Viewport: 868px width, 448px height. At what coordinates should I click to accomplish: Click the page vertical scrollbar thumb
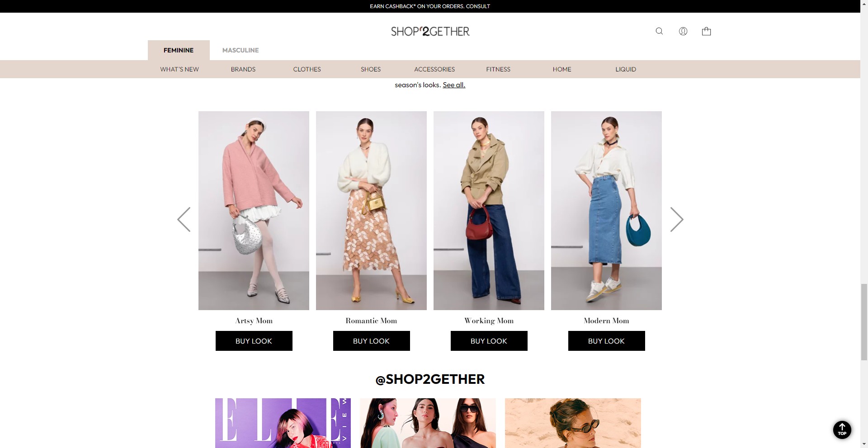coord(864,321)
